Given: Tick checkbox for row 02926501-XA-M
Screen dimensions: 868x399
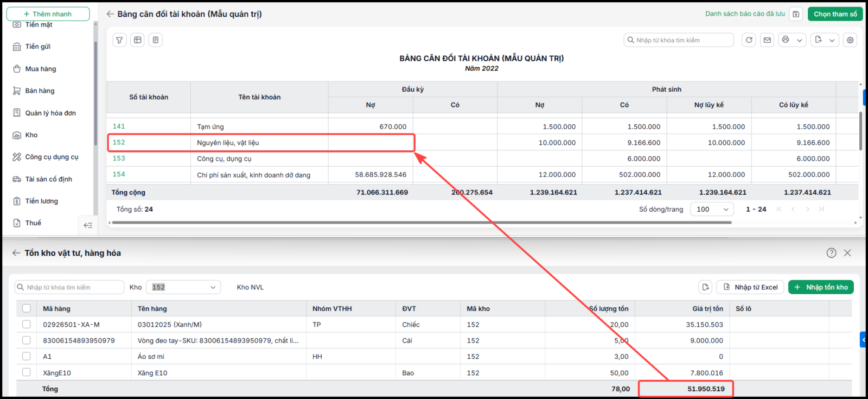Looking at the screenshot, I should pos(26,324).
